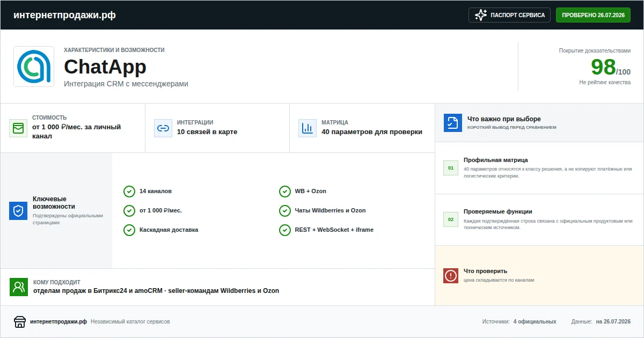Click the sparkle icon in Паспорт сервиса
Screen dimensions: 644x338
481,15
